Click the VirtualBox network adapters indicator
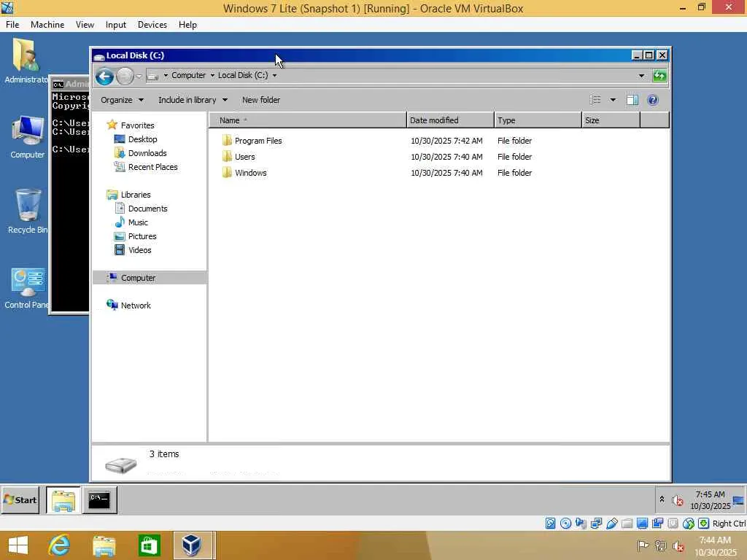 pos(596,524)
